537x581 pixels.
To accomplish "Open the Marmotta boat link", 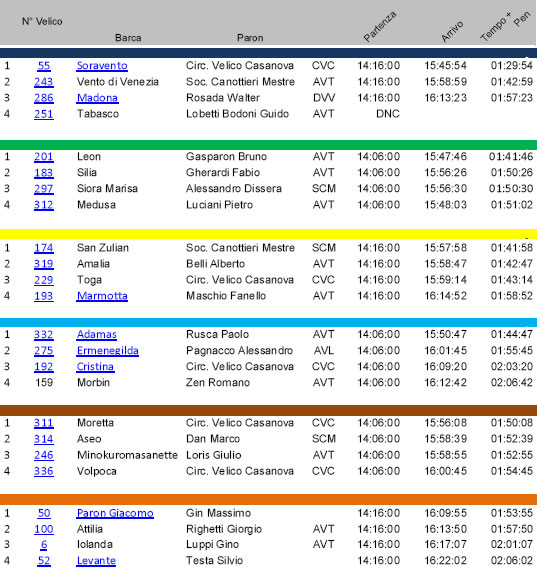I will click(x=102, y=296).
